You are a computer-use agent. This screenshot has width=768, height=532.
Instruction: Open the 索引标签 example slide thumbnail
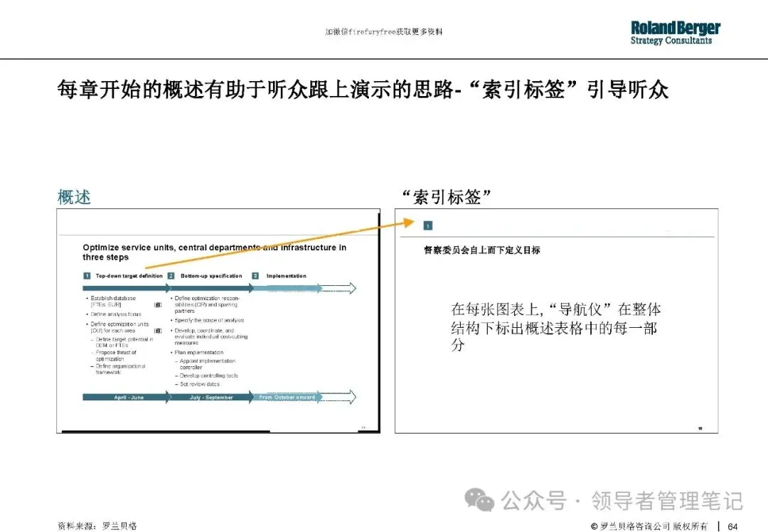(x=556, y=321)
